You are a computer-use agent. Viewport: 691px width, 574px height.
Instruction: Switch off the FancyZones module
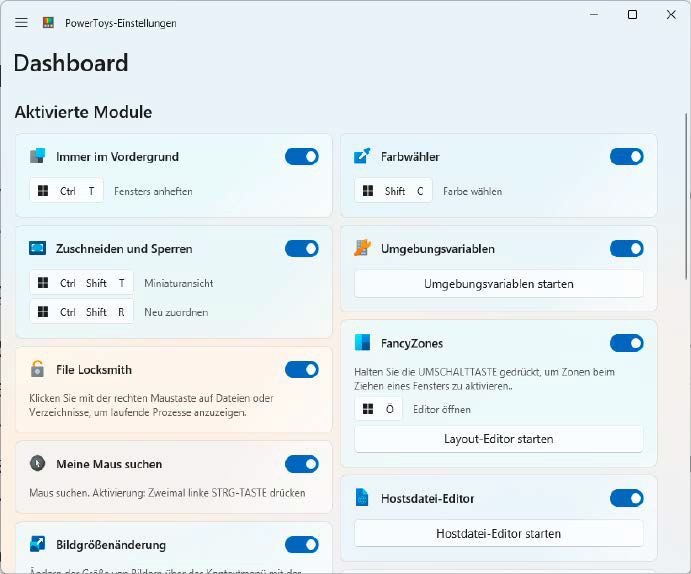point(627,343)
